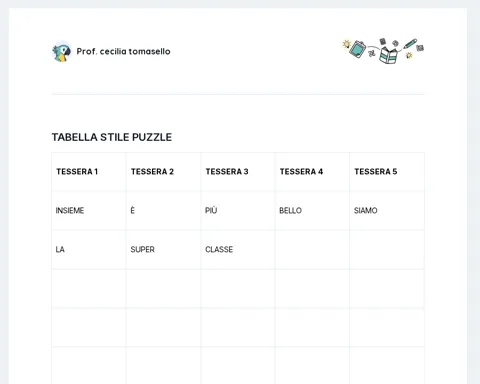Viewport: 480px width, 384px height.
Task: Select the cell containing È
Action: (x=164, y=211)
